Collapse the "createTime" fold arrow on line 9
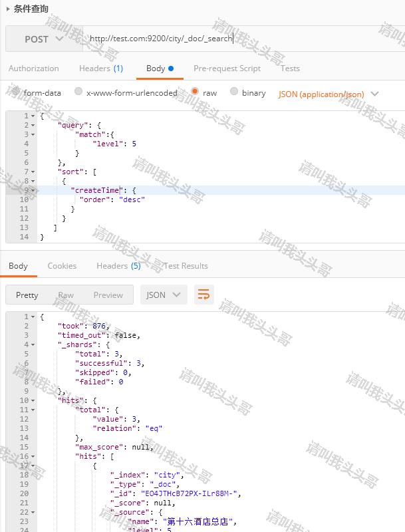The width and height of the screenshot is (405, 532). (33, 191)
